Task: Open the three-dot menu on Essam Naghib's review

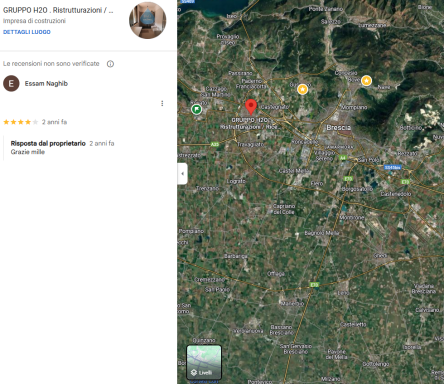Action: click(x=162, y=104)
